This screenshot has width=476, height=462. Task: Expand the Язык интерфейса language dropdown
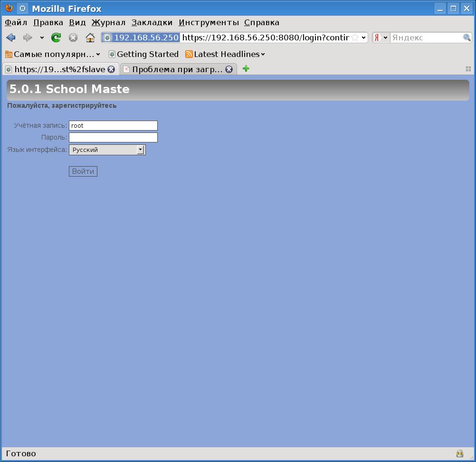pyautogui.click(x=140, y=150)
